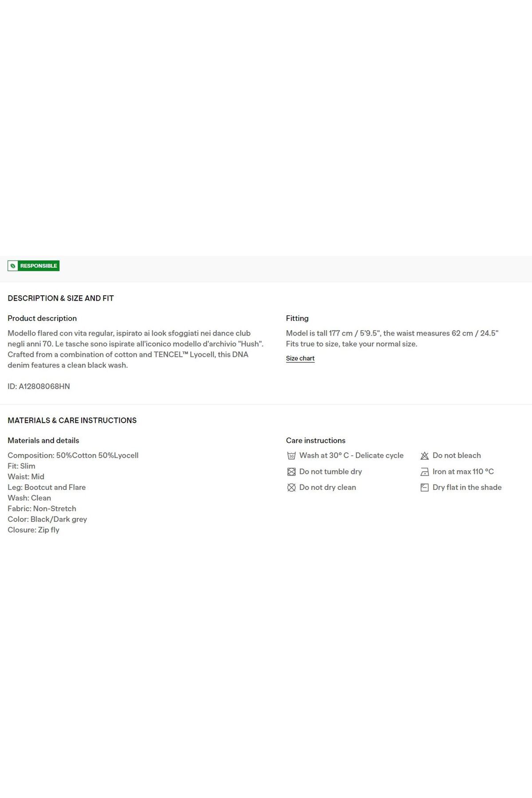Click the Care instructions subheading
The image size is (532, 798).
point(316,441)
